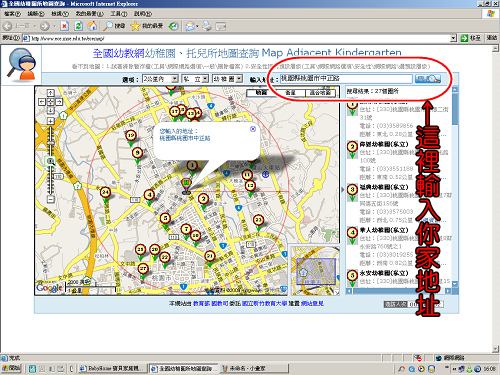The width and height of the screenshot is (500, 375).
Task: Click flower marker number 19 on map
Action: pos(131,137)
